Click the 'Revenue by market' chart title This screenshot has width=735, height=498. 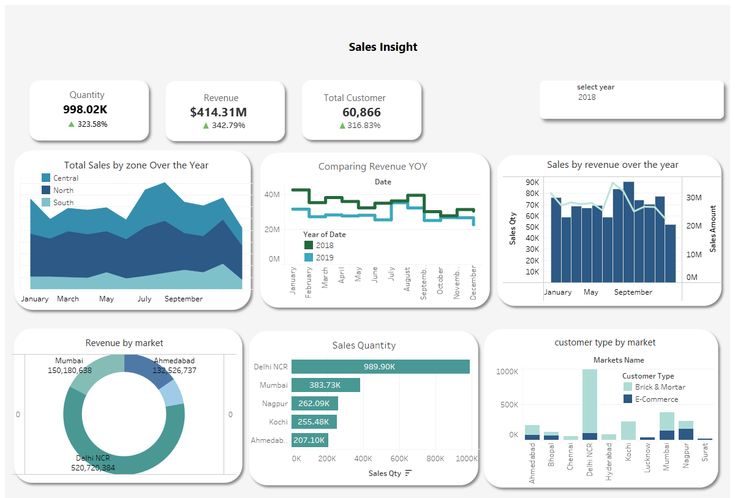[x=124, y=343]
